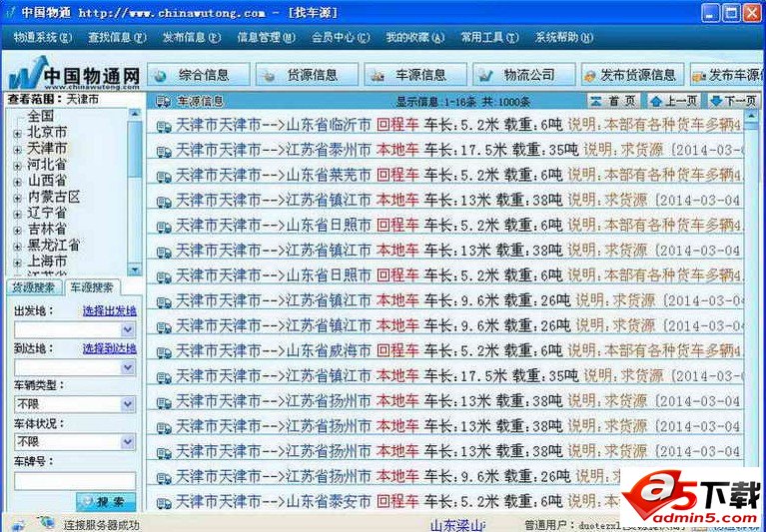Expand the 天津市 tree node

[18, 150]
